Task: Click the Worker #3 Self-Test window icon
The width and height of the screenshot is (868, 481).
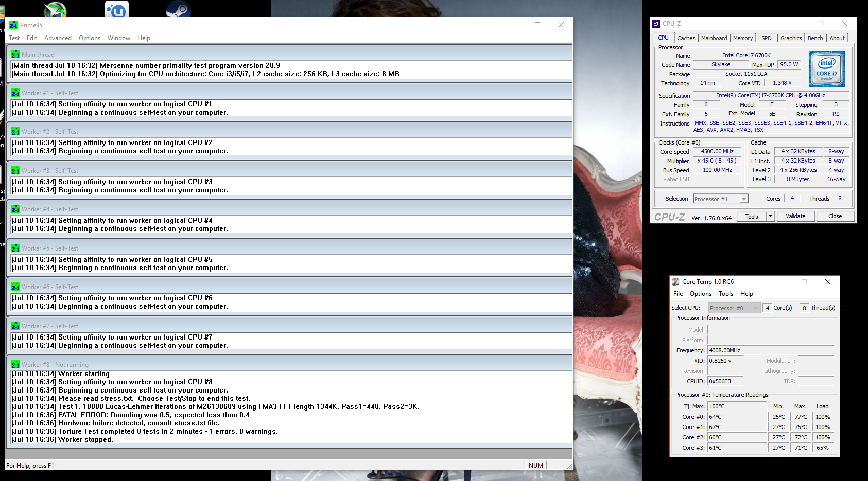Action: (x=15, y=171)
